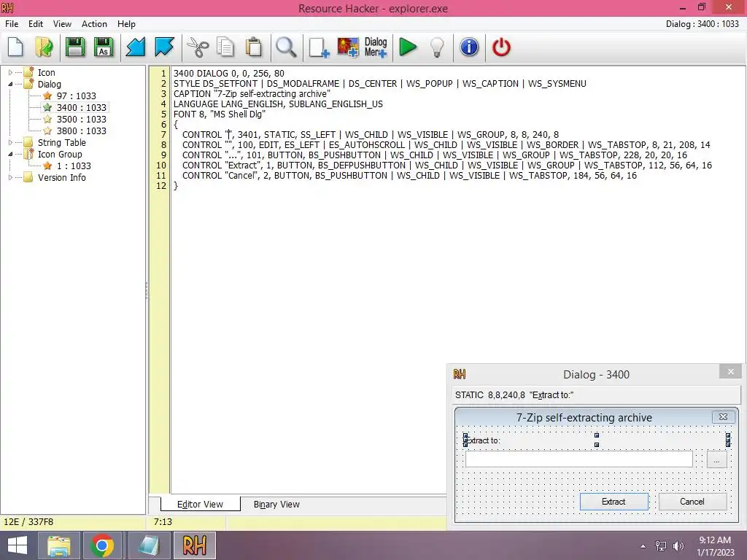Screen dimensions: 747x560
Task: Click the '...' browse button in preview
Action: (x=716, y=460)
